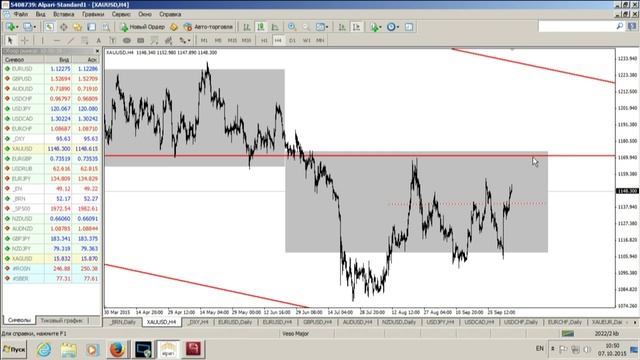Switch to the USDCAD,H4 chart tab

pos(479,322)
